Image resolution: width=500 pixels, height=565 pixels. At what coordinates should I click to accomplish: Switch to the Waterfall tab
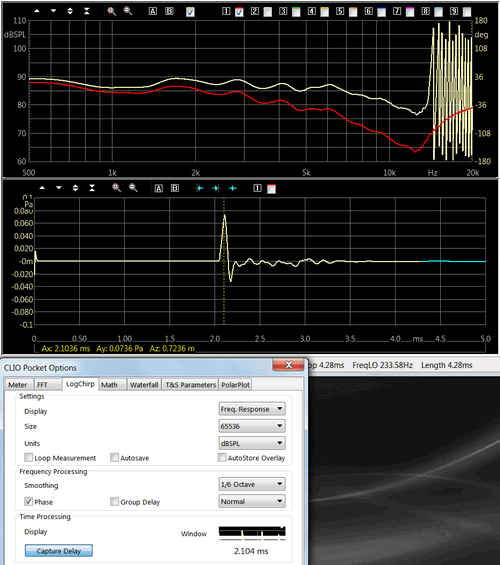coord(144,385)
